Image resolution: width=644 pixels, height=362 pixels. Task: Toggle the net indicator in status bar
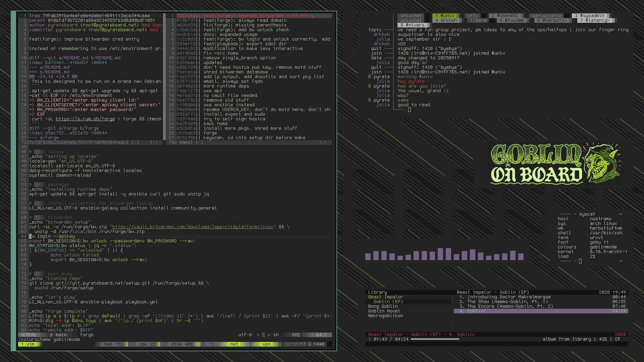[x=234, y=344]
